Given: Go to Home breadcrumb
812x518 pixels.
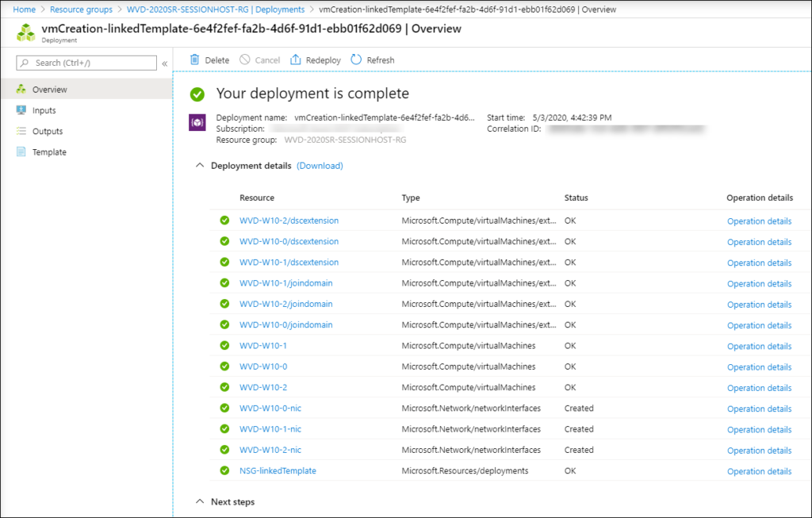Looking at the screenshot, I should tap(25, 10).
